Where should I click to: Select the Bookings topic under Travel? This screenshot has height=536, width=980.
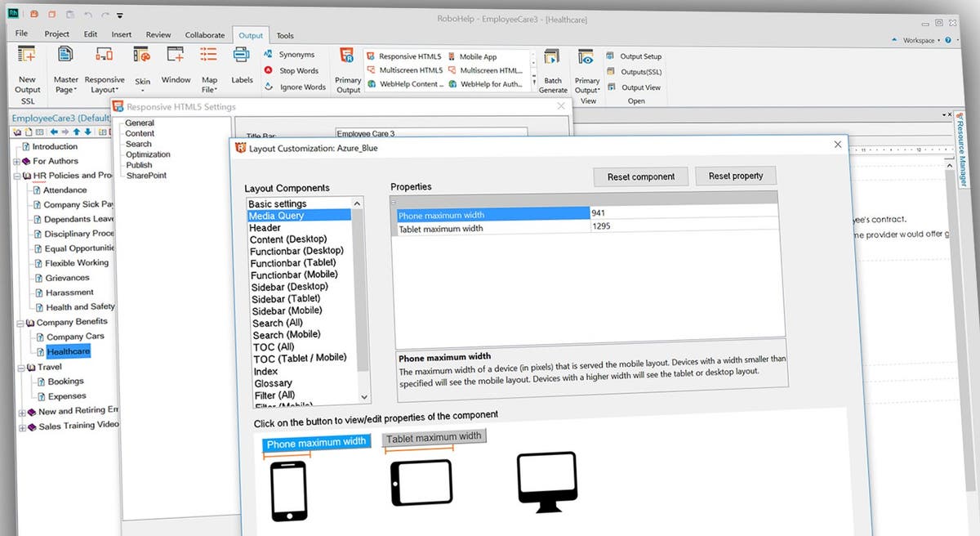pos(65,381)
